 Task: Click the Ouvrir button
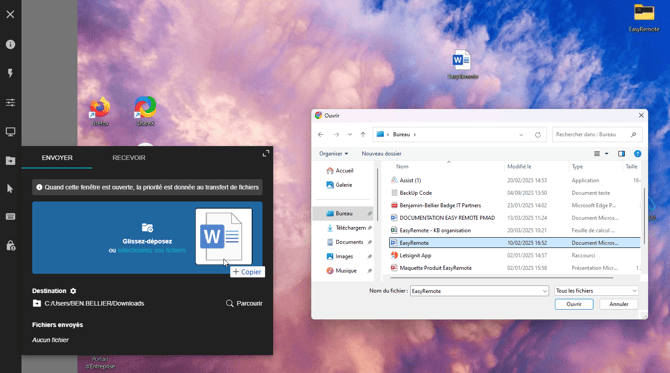[574, 304]
